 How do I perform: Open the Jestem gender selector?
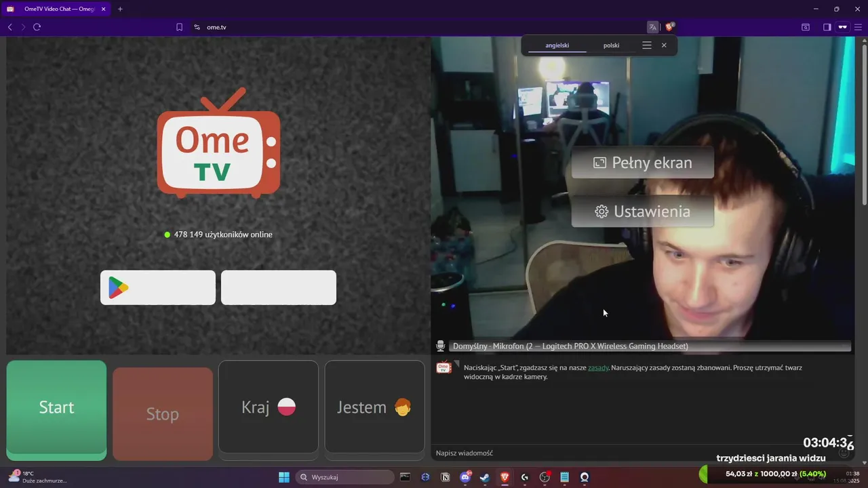(x=374, y=407)
